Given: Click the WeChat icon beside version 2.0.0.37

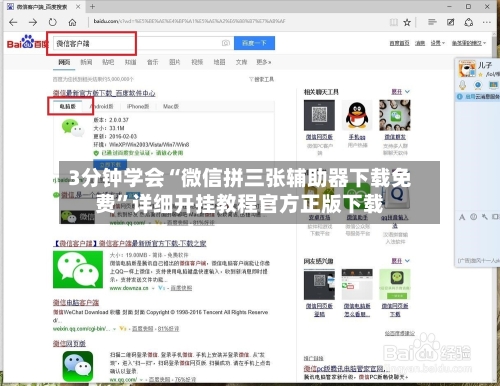Looking at the screenshot, I should (x=73, y=128).
